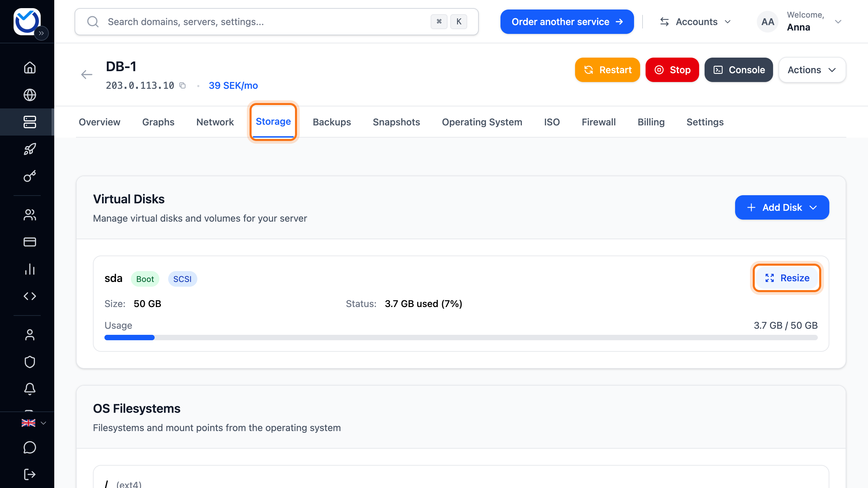868x488 pixels.
Task: Click the log out icon in sidebar
Action: (30, 474)
